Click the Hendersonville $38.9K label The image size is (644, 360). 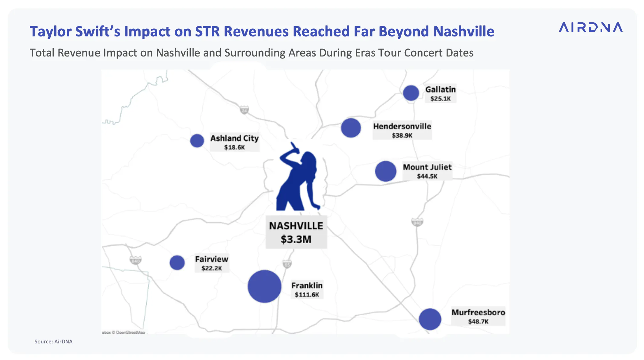click(402, 130)
